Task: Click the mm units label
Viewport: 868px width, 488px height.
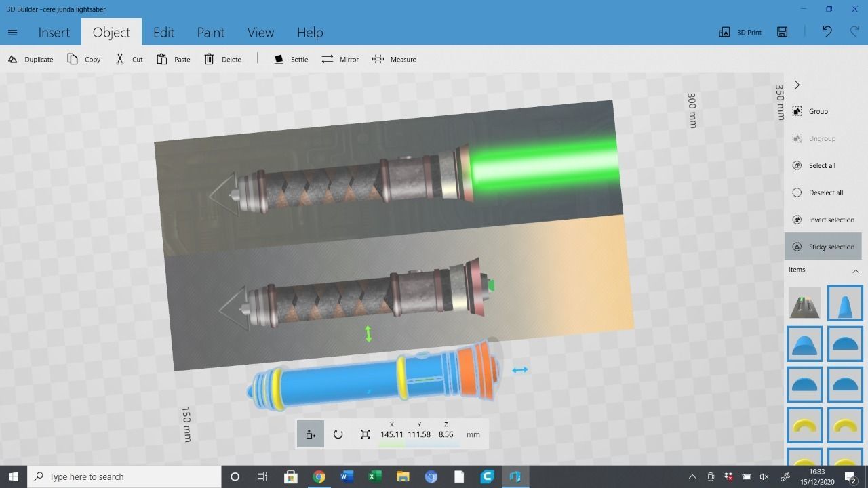Action: [x=473, y=434]
